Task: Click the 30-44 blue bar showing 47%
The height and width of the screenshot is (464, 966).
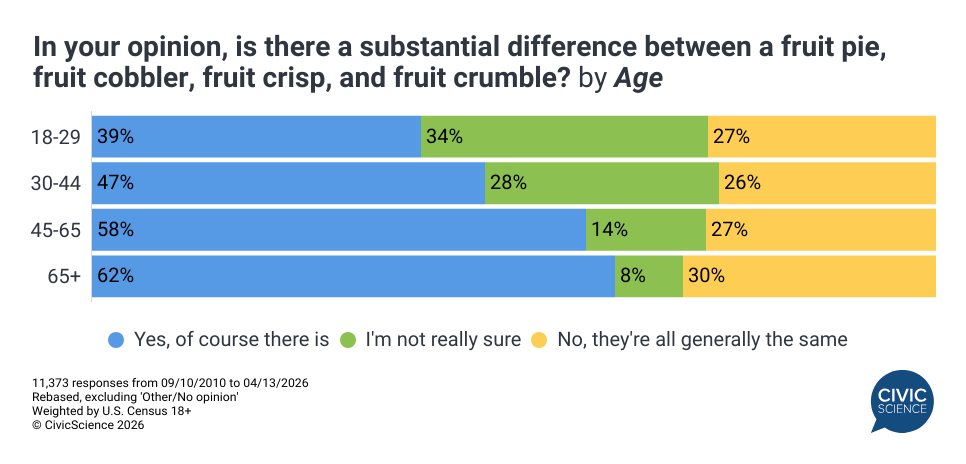Action: tap(288, 183)
